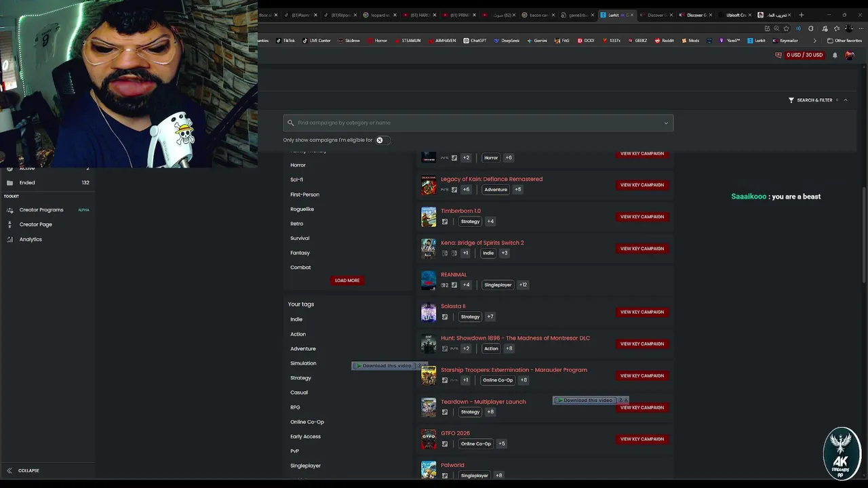View key campaign for Solasta II
The height and width of the screenshot is (488, 868).
[x=642, y=312]
